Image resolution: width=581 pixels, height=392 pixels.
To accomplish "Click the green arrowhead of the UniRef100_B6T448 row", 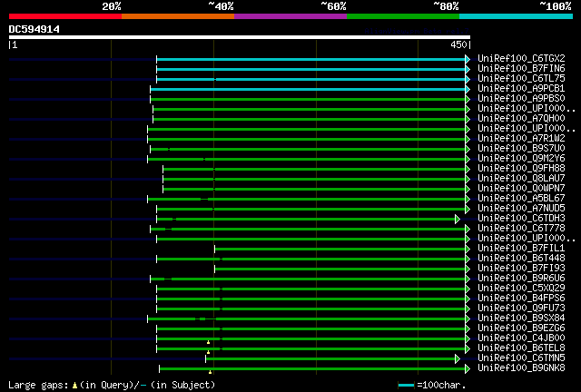I will pos(468,259).
